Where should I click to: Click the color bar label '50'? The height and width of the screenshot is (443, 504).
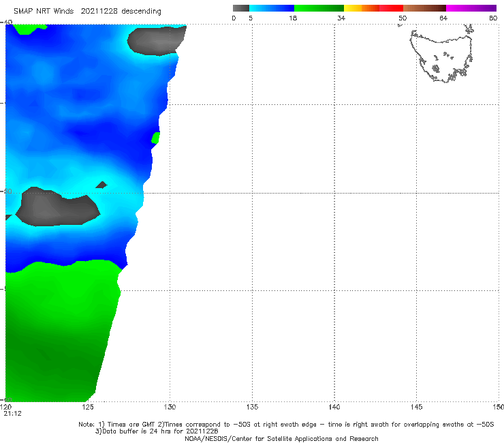click(x=403, y=18)
